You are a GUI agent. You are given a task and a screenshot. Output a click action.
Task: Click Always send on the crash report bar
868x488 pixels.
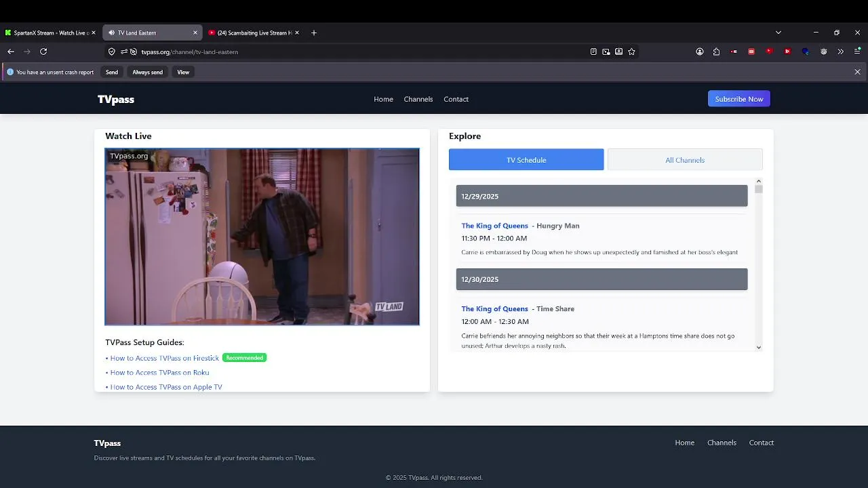147,72
